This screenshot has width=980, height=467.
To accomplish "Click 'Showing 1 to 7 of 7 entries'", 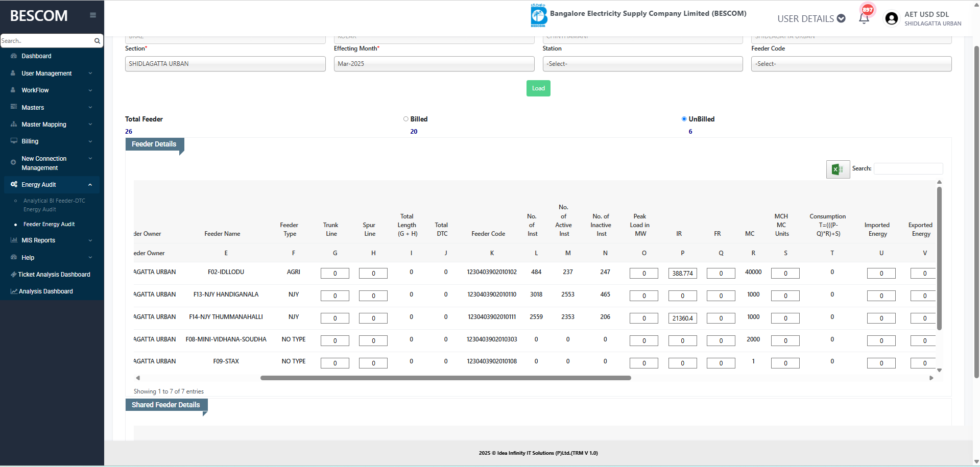I will click(169, 391).
